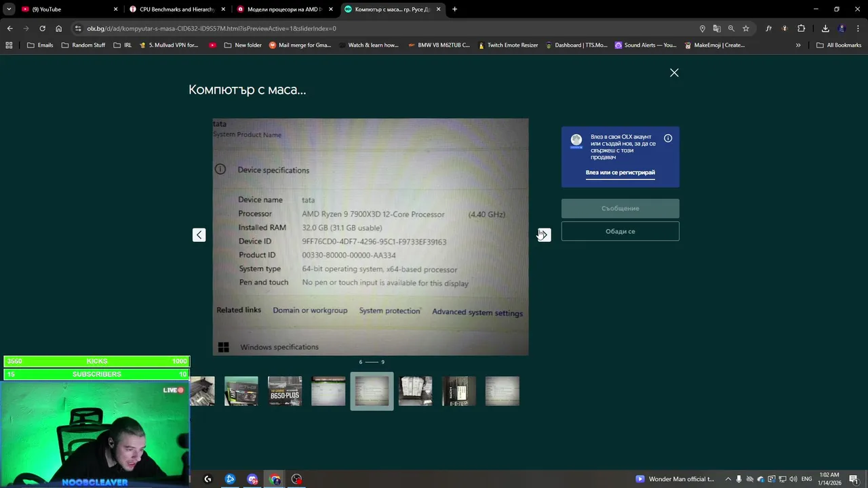Open the browser extensions puzzle menu
The height and width of the screenshot is (488, 868).
801,28
